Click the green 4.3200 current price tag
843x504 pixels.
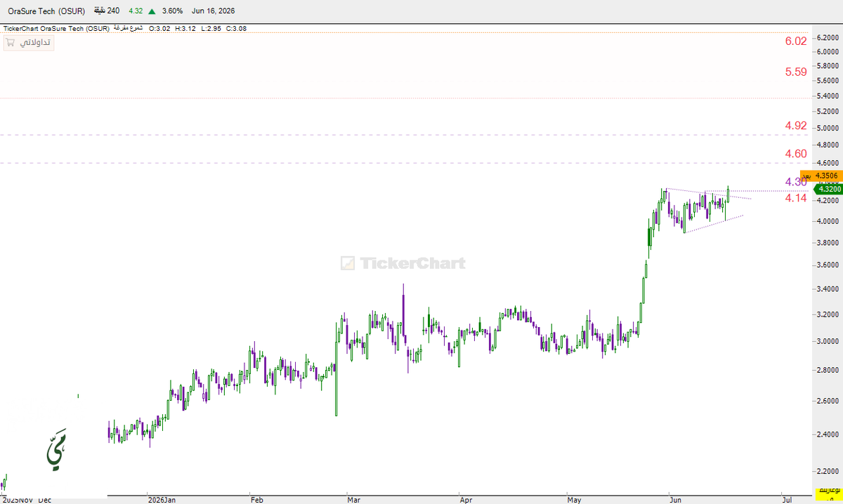point(828,190)
